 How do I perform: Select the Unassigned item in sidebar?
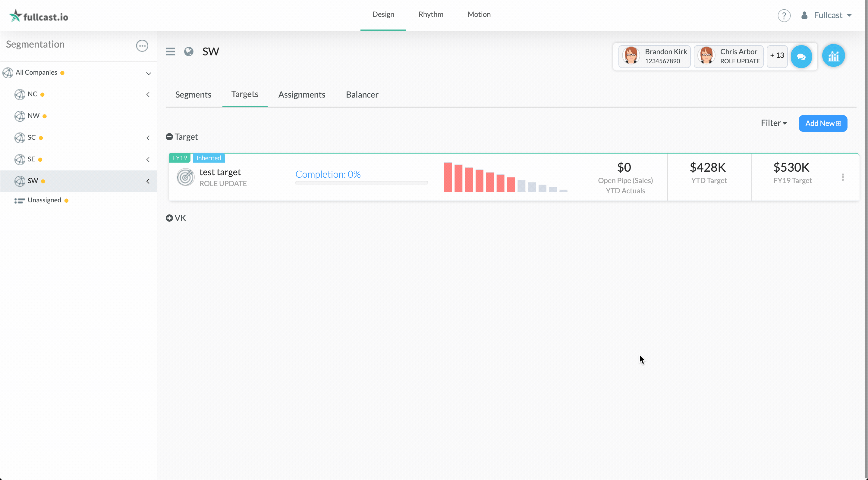pyautogui.click(x=44, y=200)
